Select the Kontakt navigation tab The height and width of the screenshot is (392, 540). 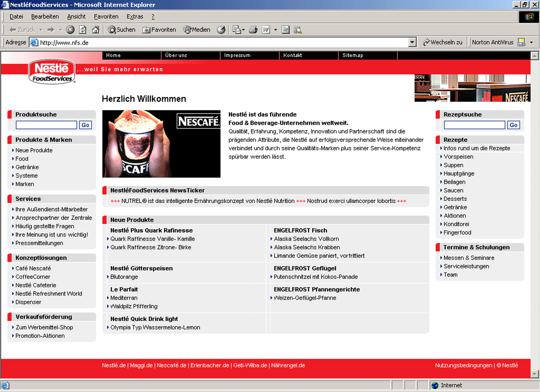point(309,55)
